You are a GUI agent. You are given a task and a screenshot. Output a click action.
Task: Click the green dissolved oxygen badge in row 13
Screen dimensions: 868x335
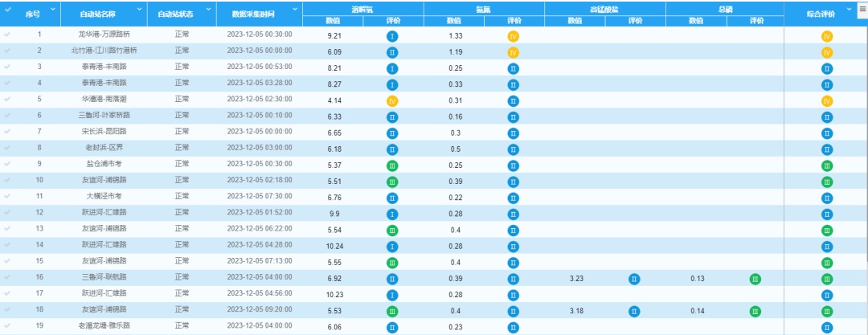[392, 230]
